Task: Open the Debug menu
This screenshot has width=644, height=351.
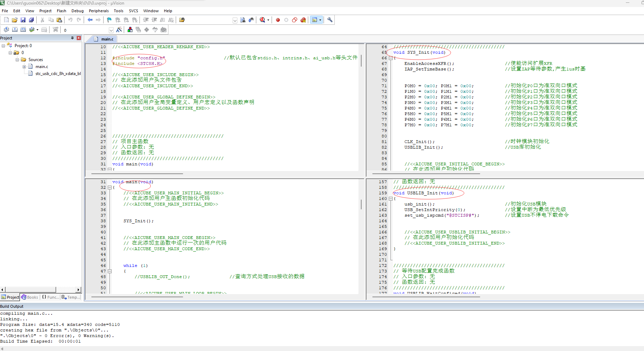Action: click(77, 11)
